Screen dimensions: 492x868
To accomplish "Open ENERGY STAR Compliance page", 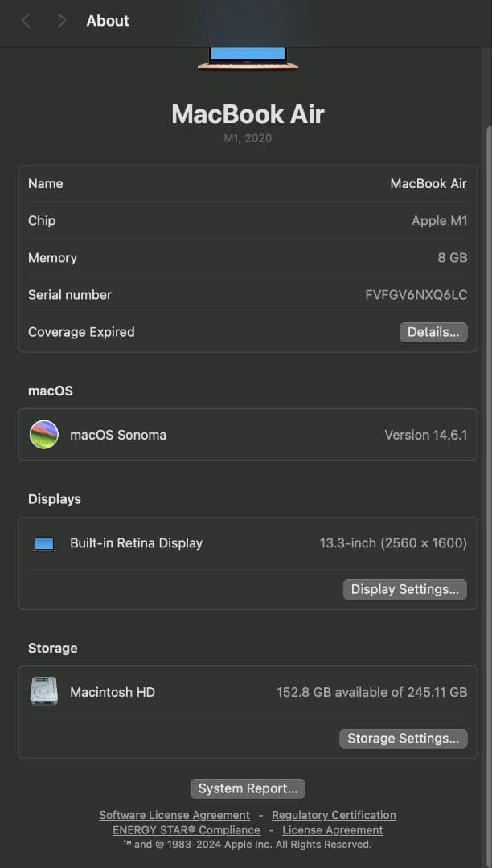I will (x=186, y=829).
